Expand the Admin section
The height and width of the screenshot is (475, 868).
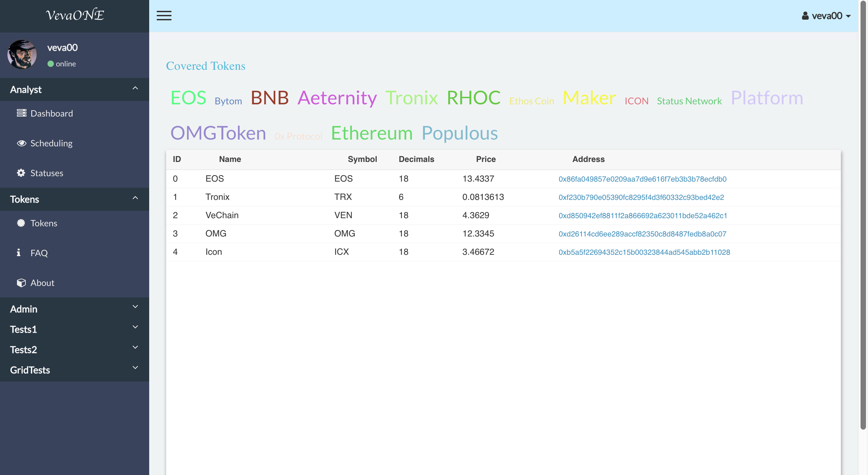(75, 309)
